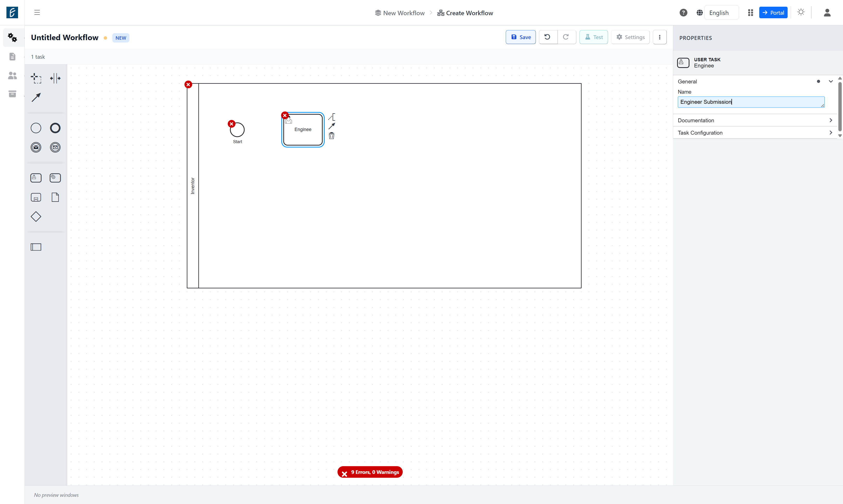Screen dimensions: 843x504
Task: Activate the create/remove space tool
Action: pos(55,78)
